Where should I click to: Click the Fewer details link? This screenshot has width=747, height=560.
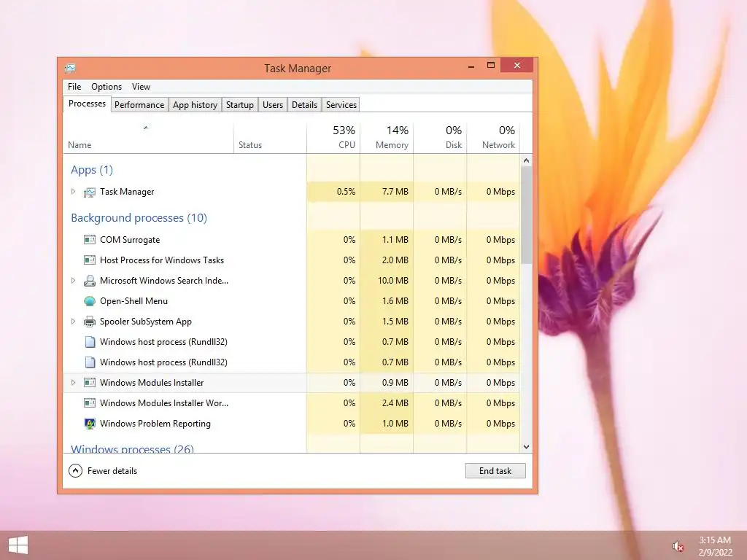click(x=112, y=471)
